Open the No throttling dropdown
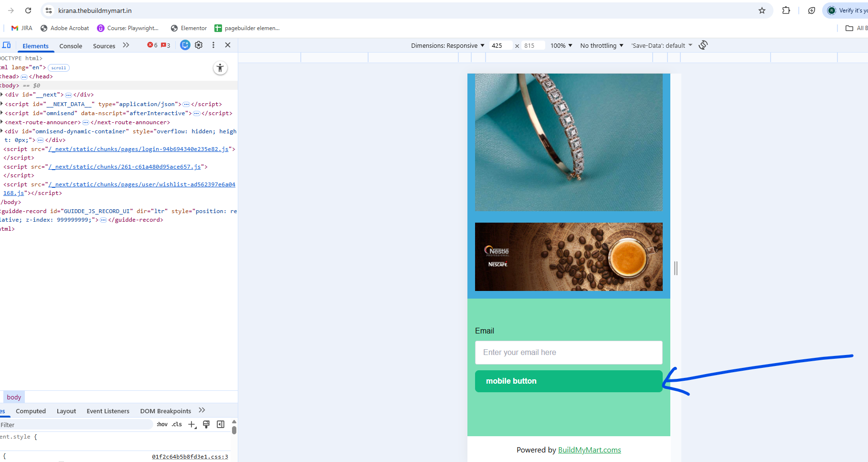 (602, 45)
